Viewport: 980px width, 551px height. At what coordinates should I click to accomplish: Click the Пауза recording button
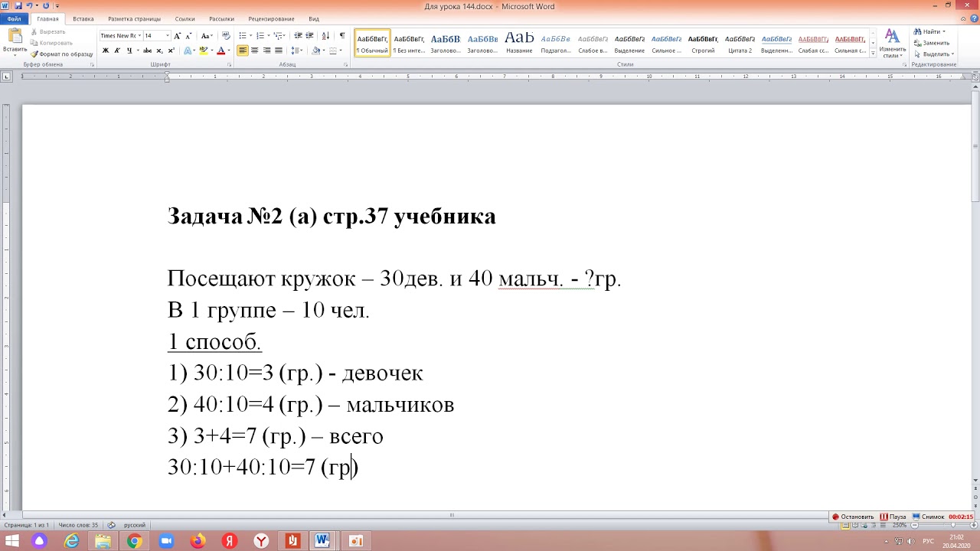coord(893,517)
